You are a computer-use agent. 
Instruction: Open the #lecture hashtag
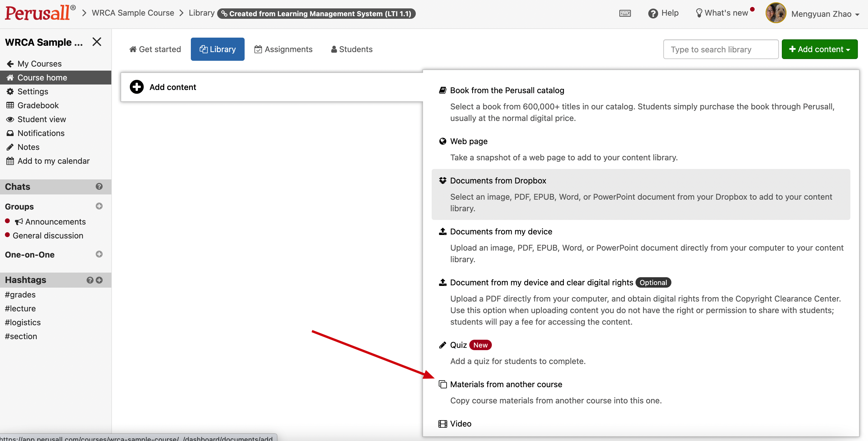pos(20,308)
